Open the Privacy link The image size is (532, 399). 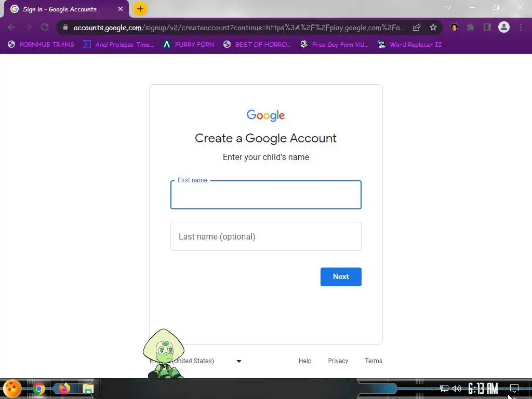[x=338, y=361]
